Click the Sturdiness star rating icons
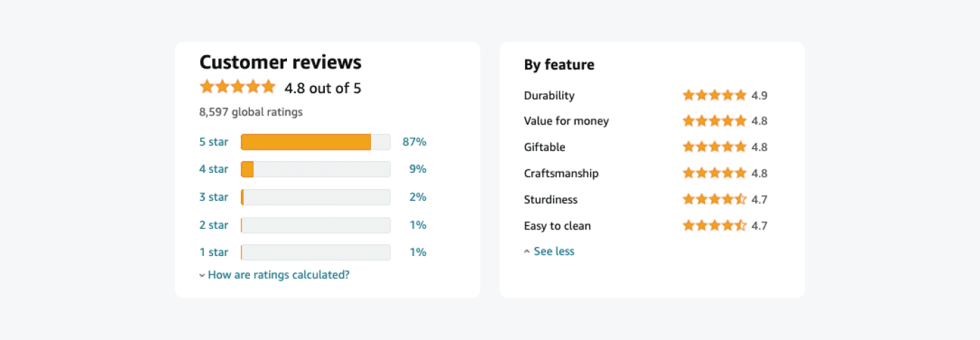This screenshot has height=340, width=980. (715, 199)
